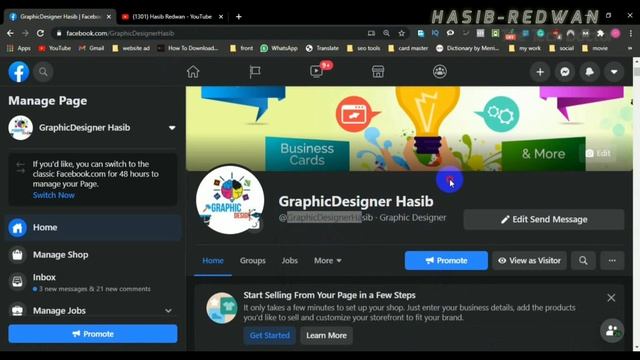Open Messenger chat icon
This screenshot has width=640, height=360.
click(565, 72)
